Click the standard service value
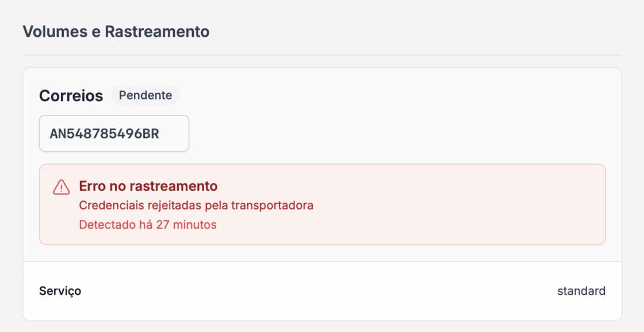 pos(581,291)
